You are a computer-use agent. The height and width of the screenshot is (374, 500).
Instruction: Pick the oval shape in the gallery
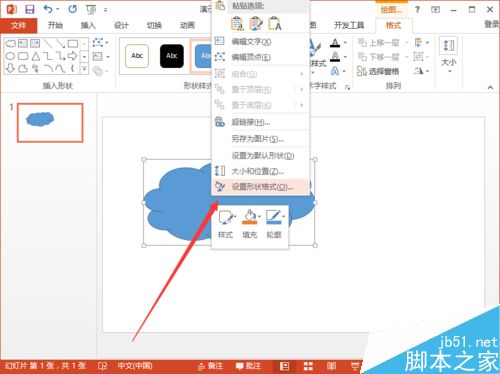10,56
